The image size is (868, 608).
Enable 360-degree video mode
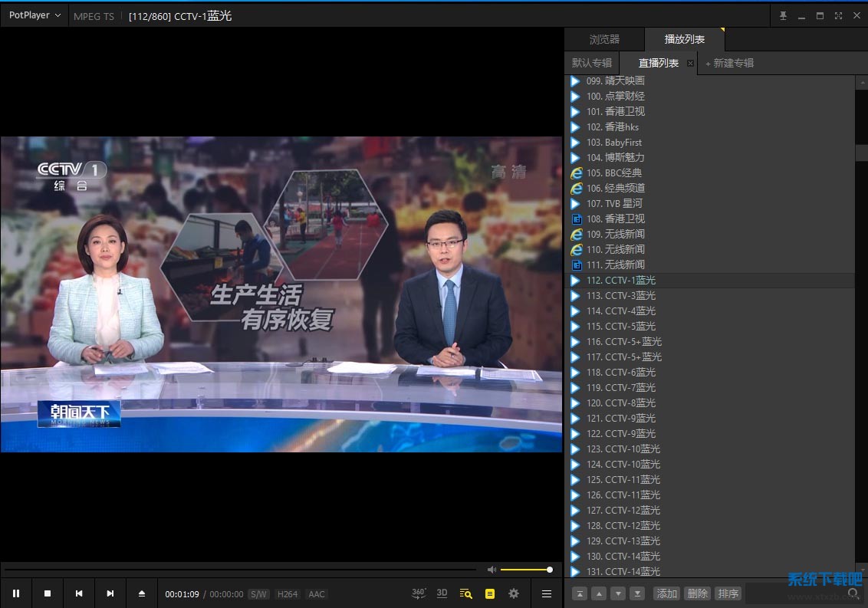[419, 593]
